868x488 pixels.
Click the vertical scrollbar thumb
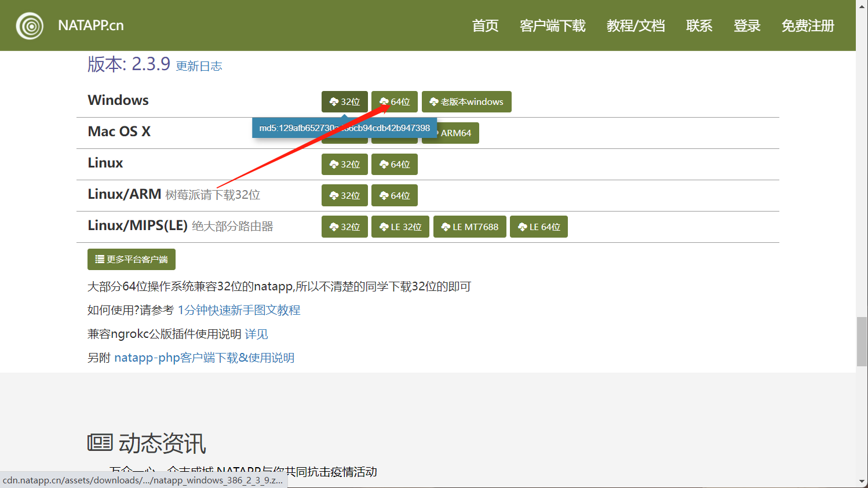point(862,342)
